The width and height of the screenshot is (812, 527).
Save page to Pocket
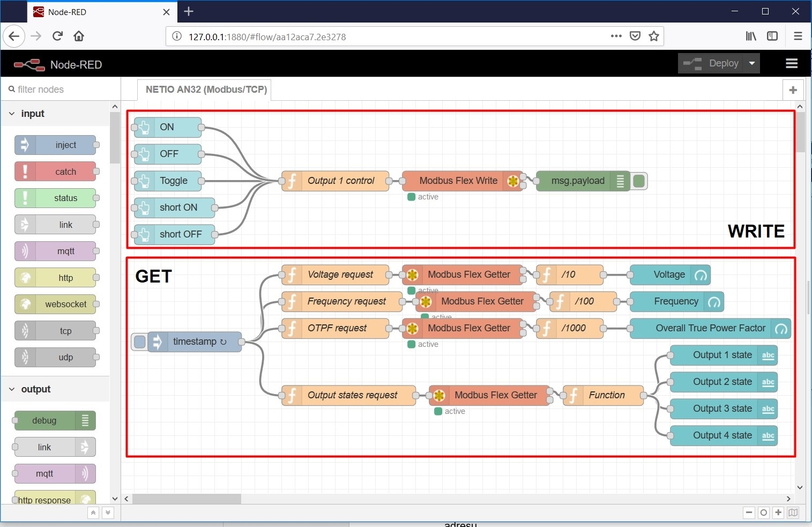[x=635, y=36]
